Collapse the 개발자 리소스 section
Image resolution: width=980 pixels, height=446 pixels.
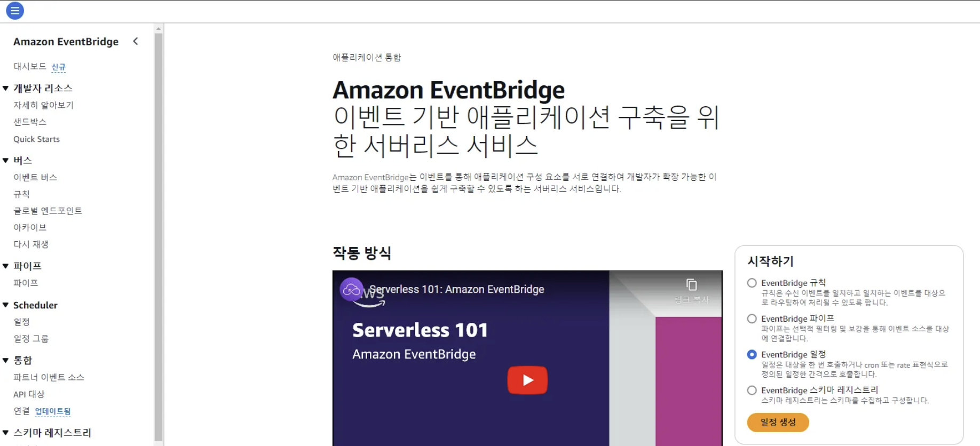(x=5, y=88)
